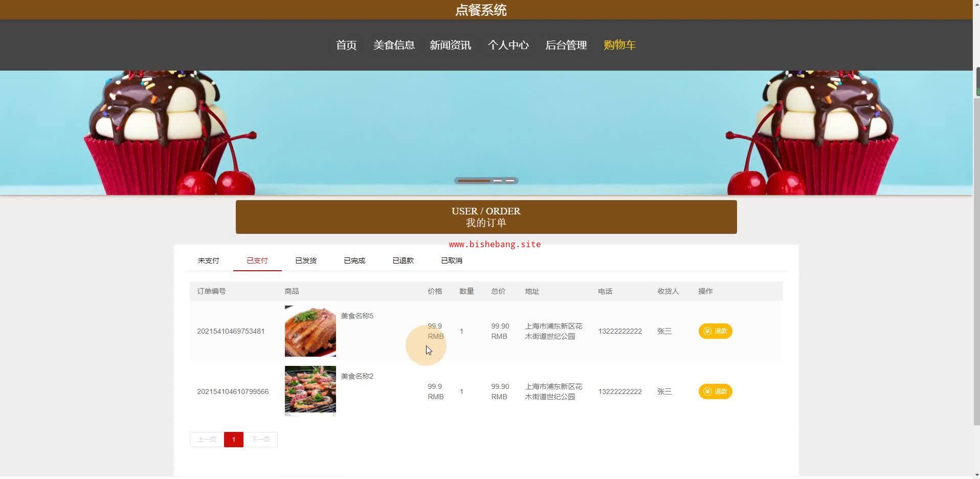Go to 新闻资讯 in navigation

(451, 45)
